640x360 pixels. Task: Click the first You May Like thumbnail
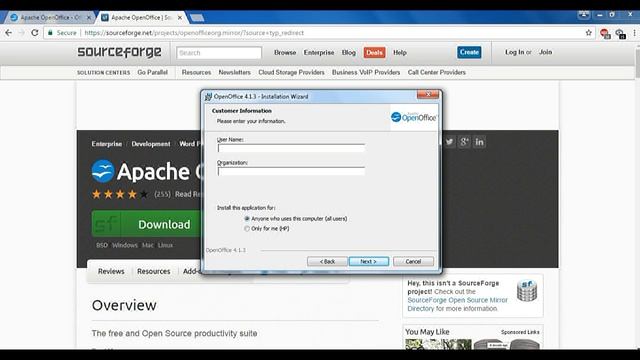[438, 344]
